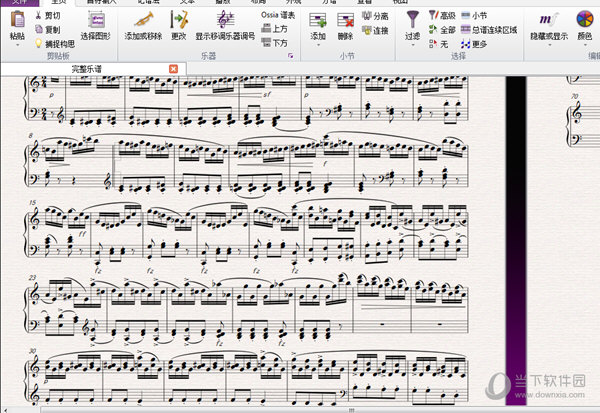The height and width of the screenshot is (413, 600).
Task: Expand 隐藏或显示 dropdown arrow
Action: pos(549,45)
